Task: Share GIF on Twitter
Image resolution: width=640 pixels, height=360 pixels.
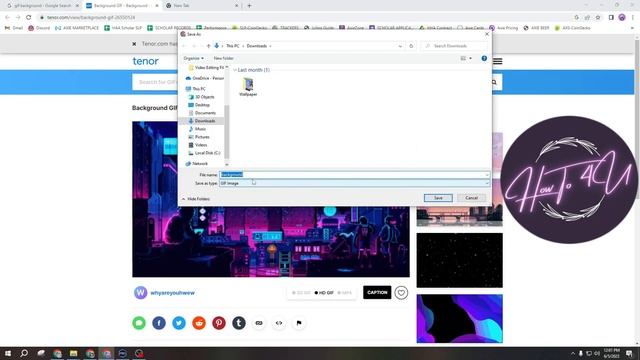Action: [179, 323]
